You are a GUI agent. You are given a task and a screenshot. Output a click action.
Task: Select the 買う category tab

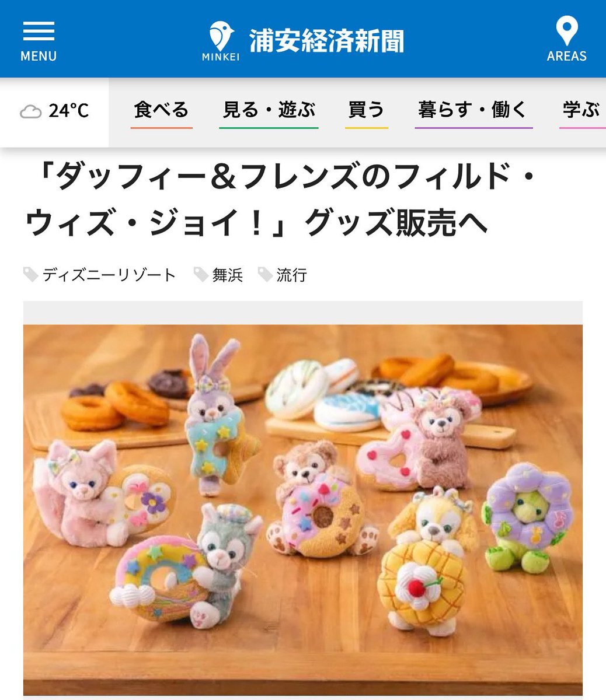pos(367,112)
